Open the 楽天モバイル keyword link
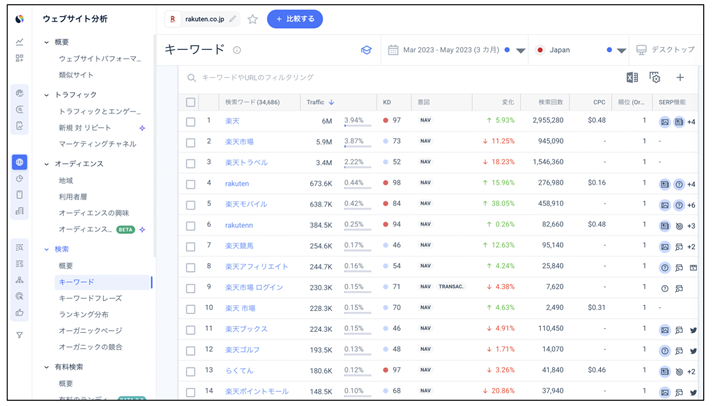Image resolution: width=712 pixels, height=406 pixels. click(246, 204)
